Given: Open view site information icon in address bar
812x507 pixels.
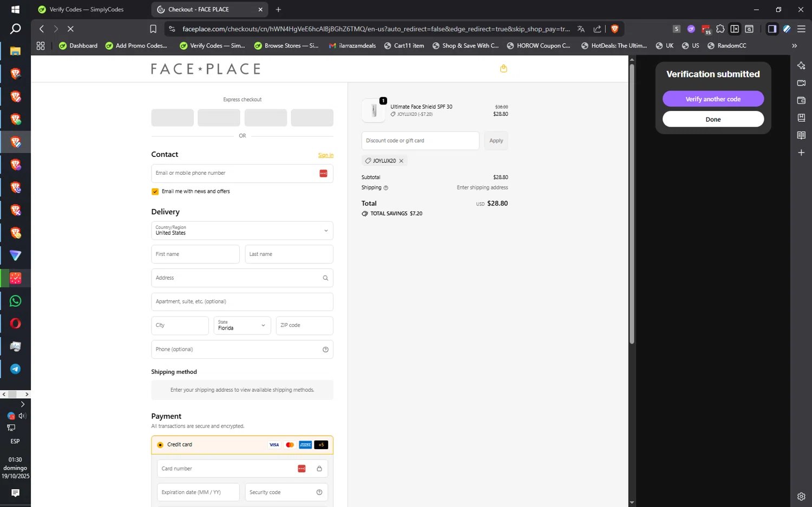Looking at the screenshot, I should [172, 29].
